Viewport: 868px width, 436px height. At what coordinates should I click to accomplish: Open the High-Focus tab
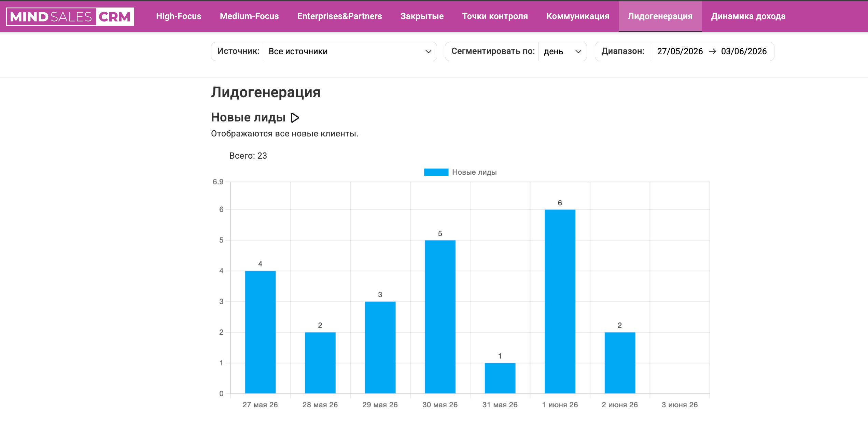pyautogui.click(x=179, y=16)
